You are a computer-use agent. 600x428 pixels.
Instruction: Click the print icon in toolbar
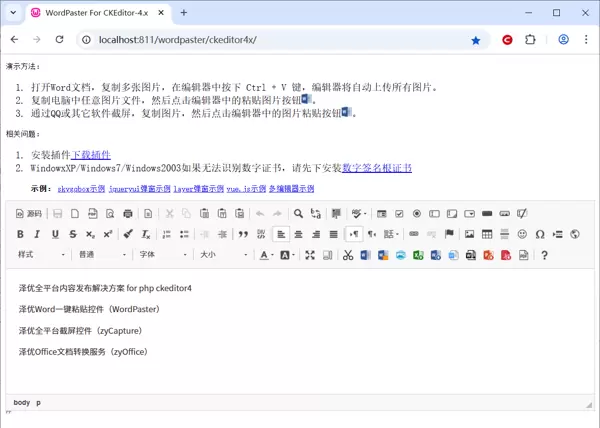point(128,213)
